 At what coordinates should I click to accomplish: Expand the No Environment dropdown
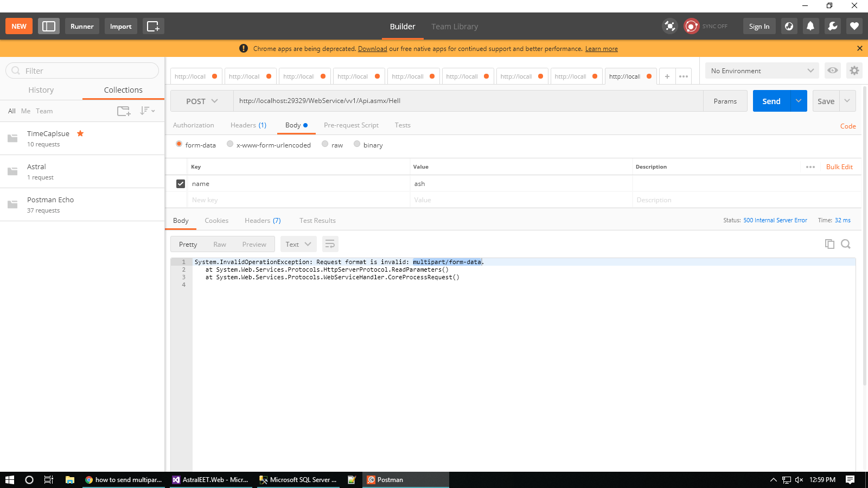pyautogui.click(x=762, y=70)
